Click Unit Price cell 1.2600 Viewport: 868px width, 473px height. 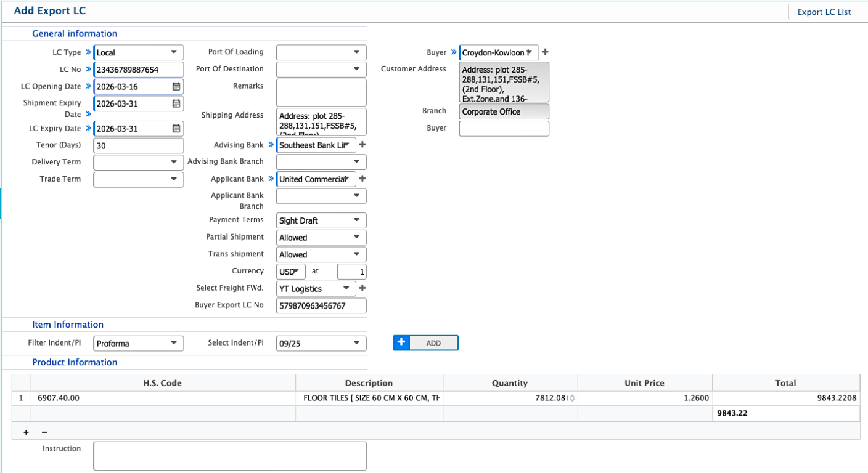tap(645, 398)
